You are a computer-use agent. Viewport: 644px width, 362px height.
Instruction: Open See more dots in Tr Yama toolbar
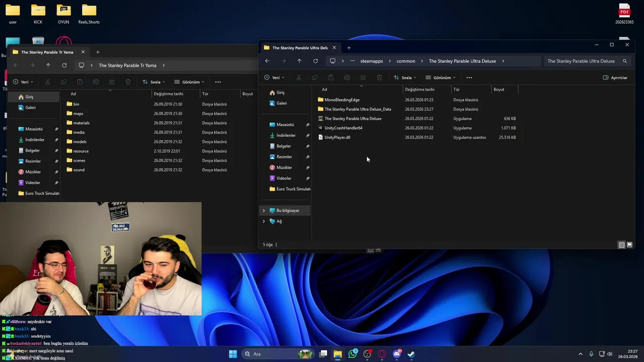tap(218, 82)
